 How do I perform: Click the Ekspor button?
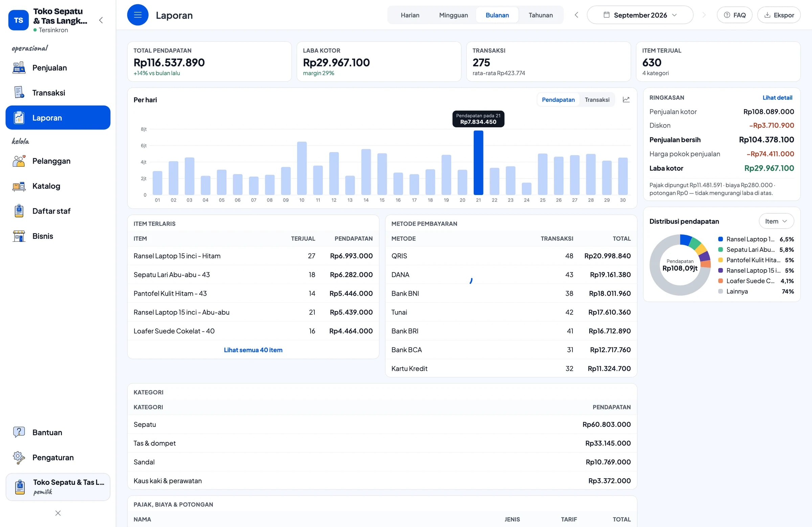tap(779, 15)
